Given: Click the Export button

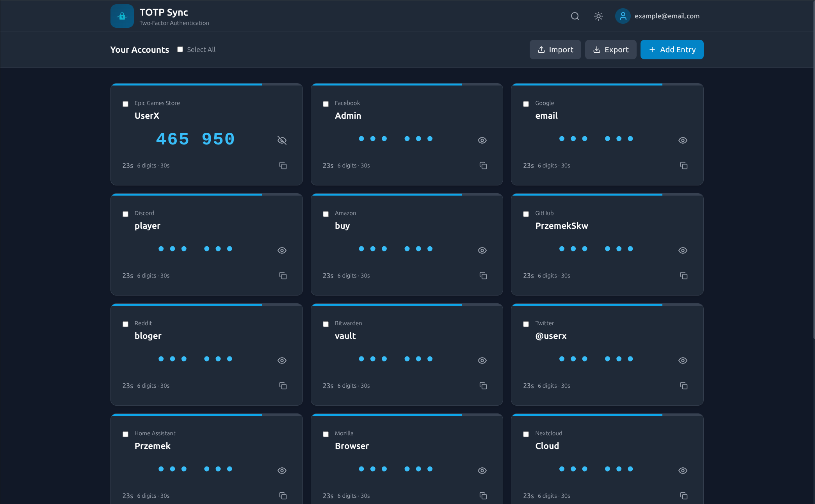Looking at the screenshot, I should pyautogui.click(x=610, y=50).
